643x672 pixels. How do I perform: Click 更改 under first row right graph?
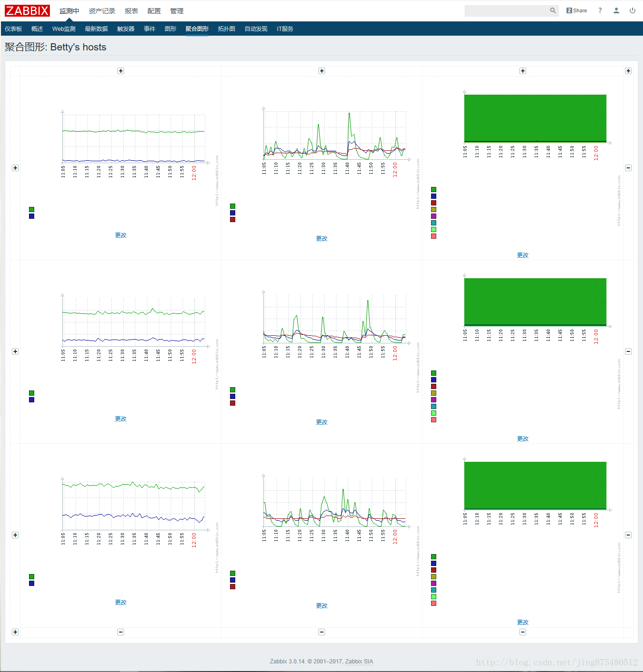pos(523,255)
